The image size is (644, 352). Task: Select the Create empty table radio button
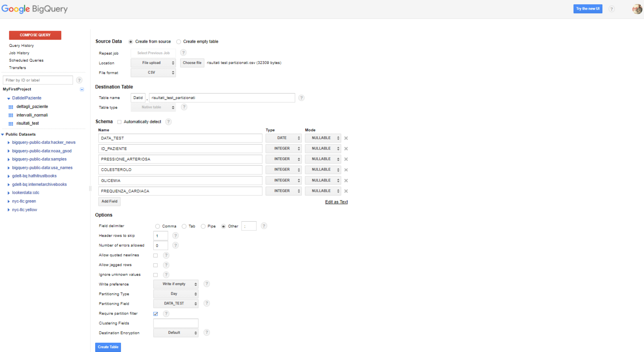pos(179,42)
